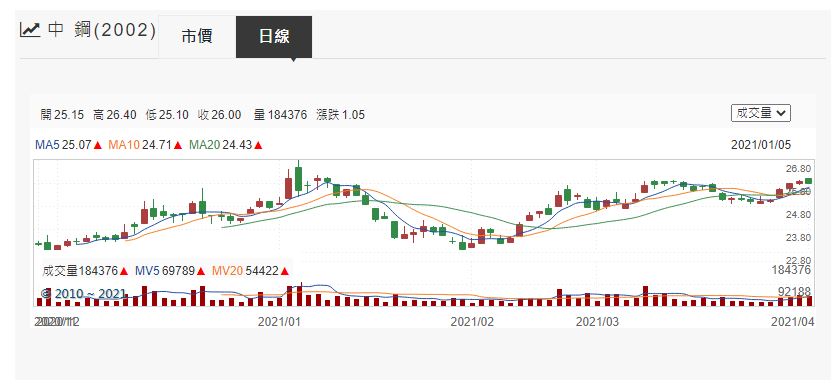Image resolution: width=839 pixels, height=392 pixels.
Task: Click the MA20 green legend label
Action: click(205, 145)
